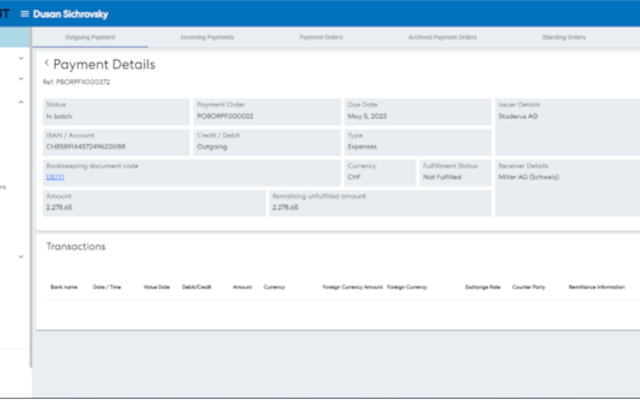Click the Foreign Currency Amount column header
This screenshot has width=640, height=400.
click(353, 287)
